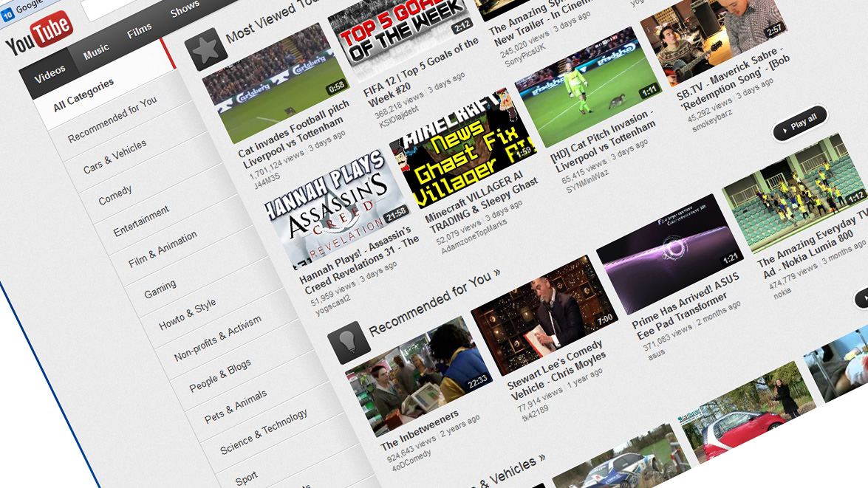Click the Google tab favicon
Image resolution: width=868 pixels, height=488 pixels.
coord(7,14)
